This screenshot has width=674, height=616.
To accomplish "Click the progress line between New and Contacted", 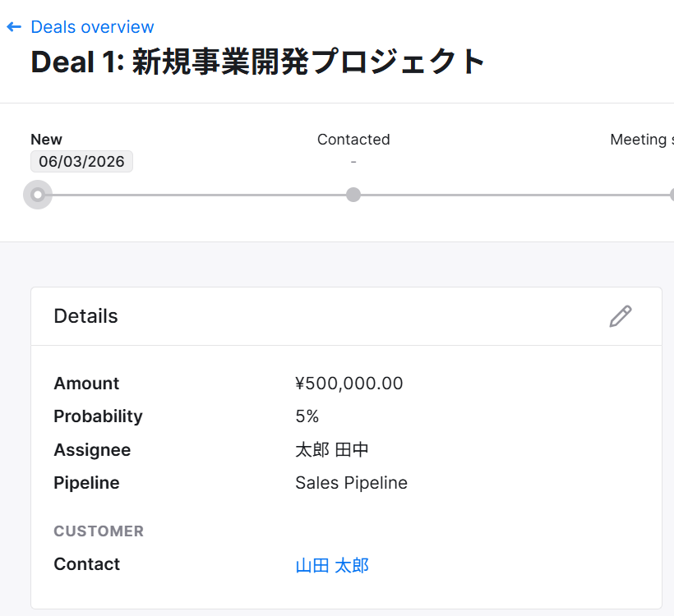I will [197, 195].
